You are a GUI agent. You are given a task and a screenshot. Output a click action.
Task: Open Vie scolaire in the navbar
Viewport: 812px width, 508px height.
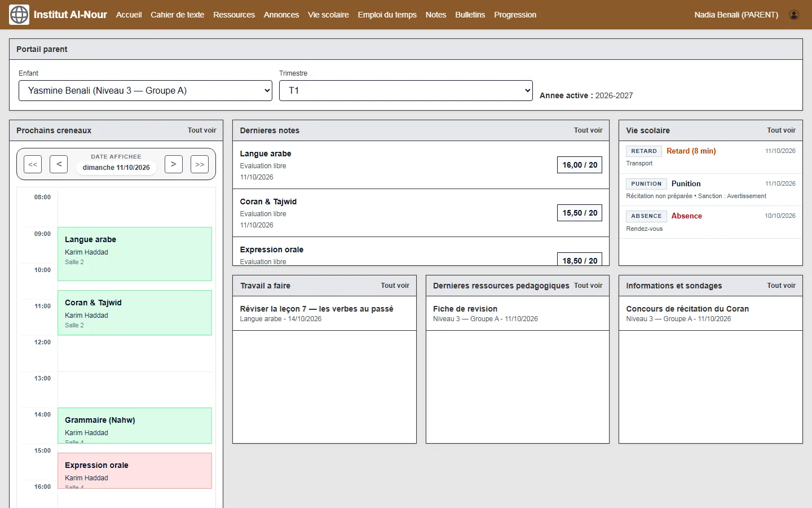click(328, 15)
